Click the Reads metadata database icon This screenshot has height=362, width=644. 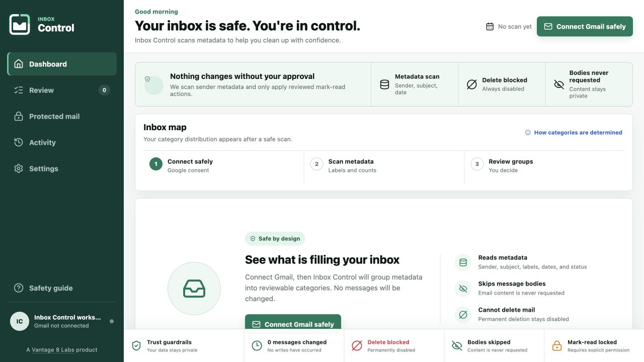tap(463, 262)
